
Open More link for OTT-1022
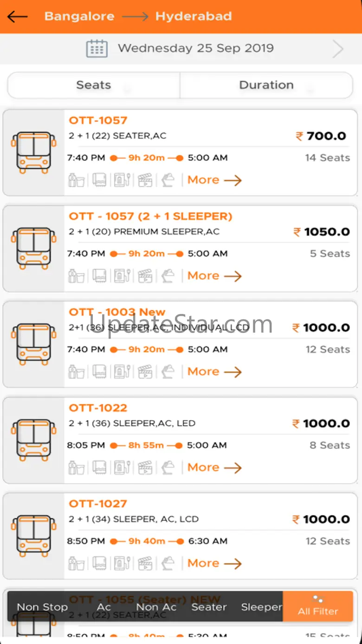[214, 468]
